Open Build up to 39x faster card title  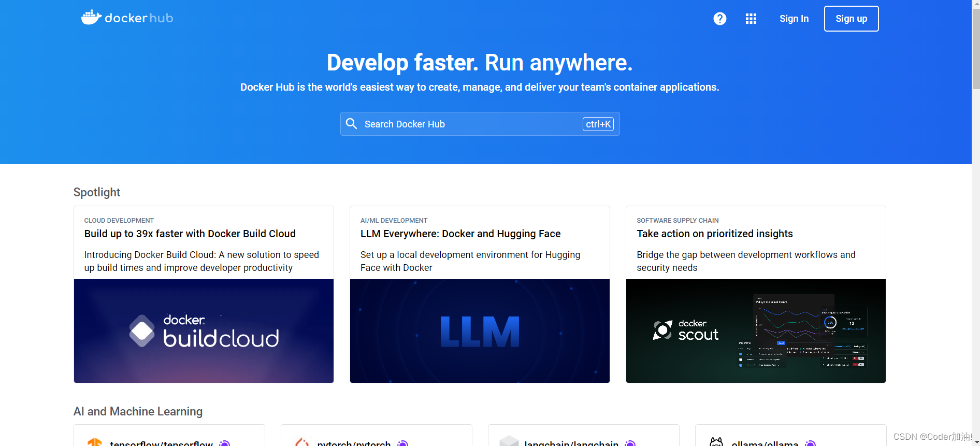[190, 234]
